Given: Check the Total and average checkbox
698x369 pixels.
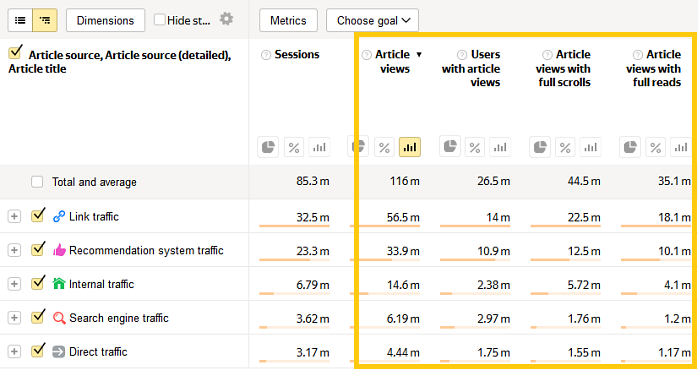Looking at the screenshot, I should 37,182.
